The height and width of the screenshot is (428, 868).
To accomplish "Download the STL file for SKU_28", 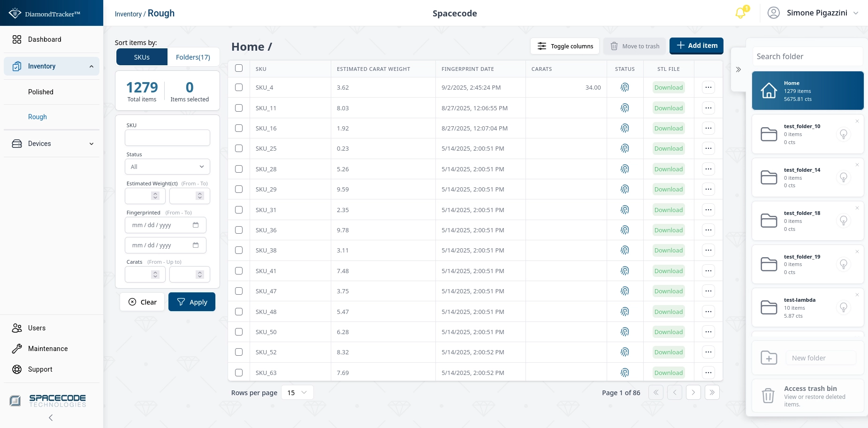I will (668, 169).
